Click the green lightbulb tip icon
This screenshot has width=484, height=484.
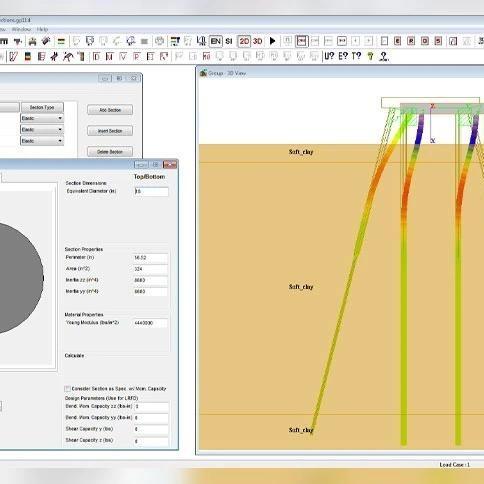click(370, 56)
